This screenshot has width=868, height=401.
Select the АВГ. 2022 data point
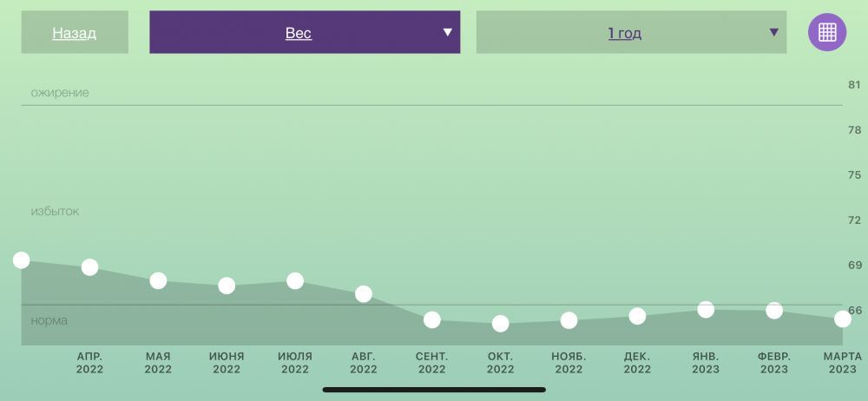click(363, 294)
